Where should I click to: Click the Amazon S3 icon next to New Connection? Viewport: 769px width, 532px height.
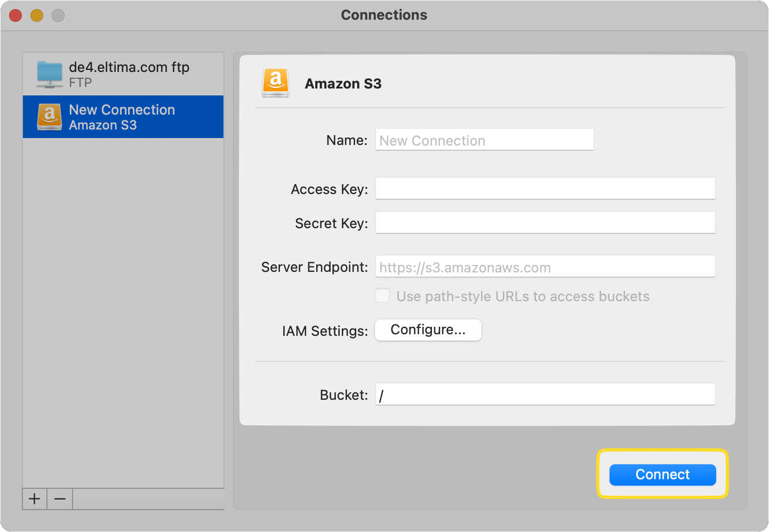49,117
